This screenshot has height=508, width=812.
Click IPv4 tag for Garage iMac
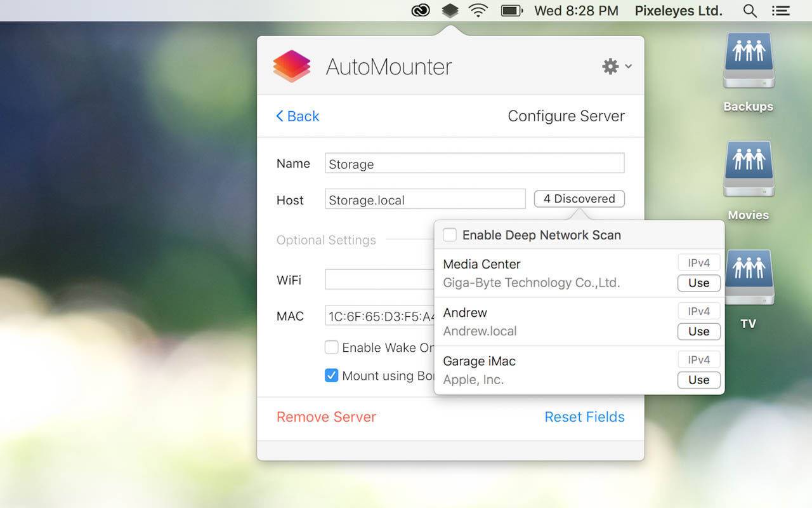[699, 360]
